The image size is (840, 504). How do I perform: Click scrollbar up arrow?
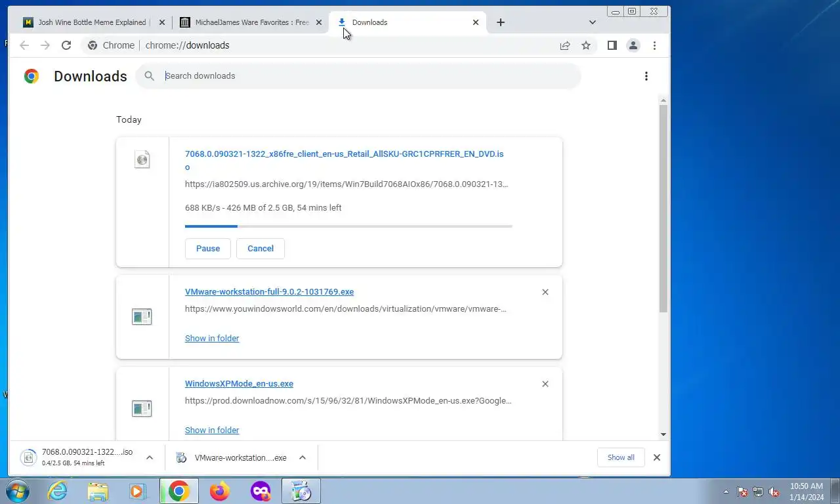pos(663,100)
